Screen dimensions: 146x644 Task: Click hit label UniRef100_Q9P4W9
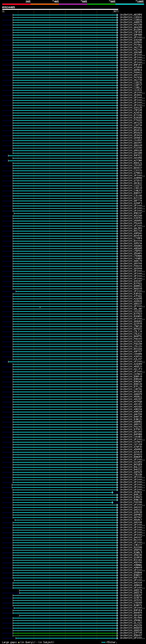pos(131,35)
